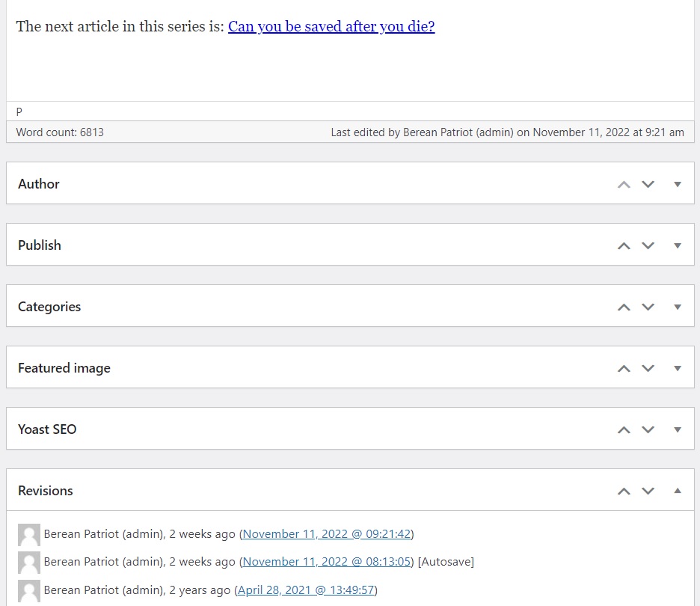Expand the Categories panel toggle arrow
Image resolution: width=700 pixels, height=606 pixels.
[678, 307]
